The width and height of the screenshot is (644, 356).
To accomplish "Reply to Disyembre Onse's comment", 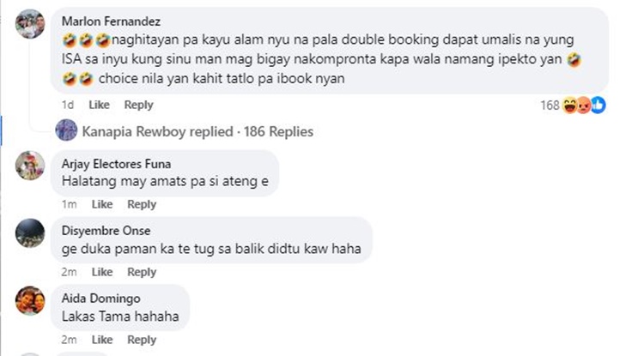I will pos(142,272).
